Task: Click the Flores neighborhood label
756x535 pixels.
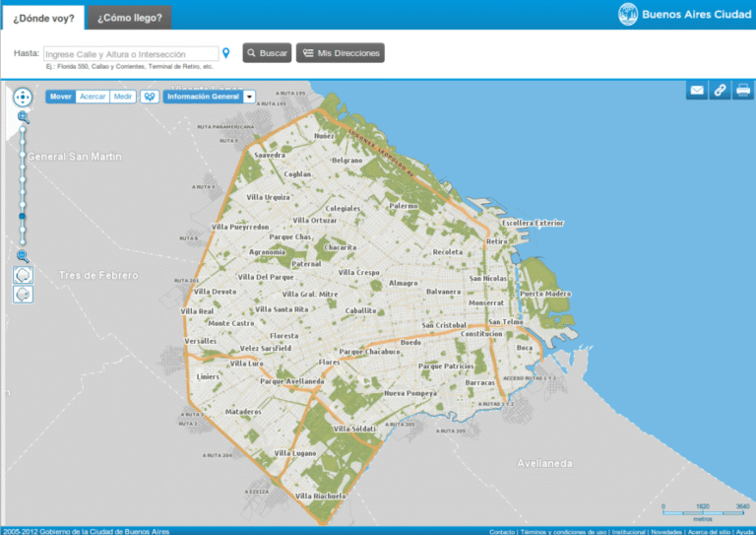Action: (330, 363)
